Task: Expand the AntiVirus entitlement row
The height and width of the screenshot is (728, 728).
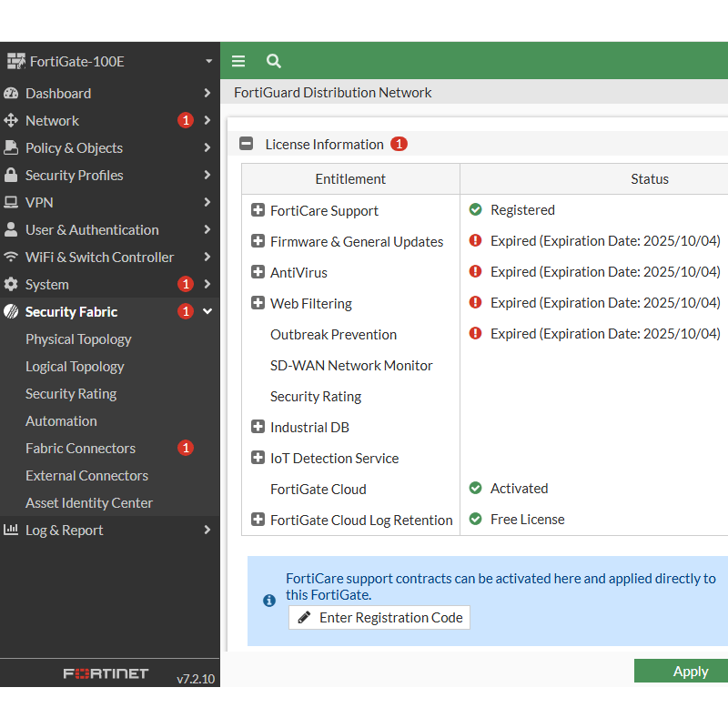Action: pos(258,272)
